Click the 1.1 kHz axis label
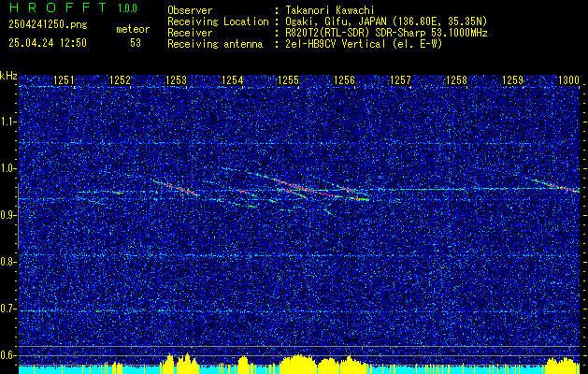 click(7, 122)
